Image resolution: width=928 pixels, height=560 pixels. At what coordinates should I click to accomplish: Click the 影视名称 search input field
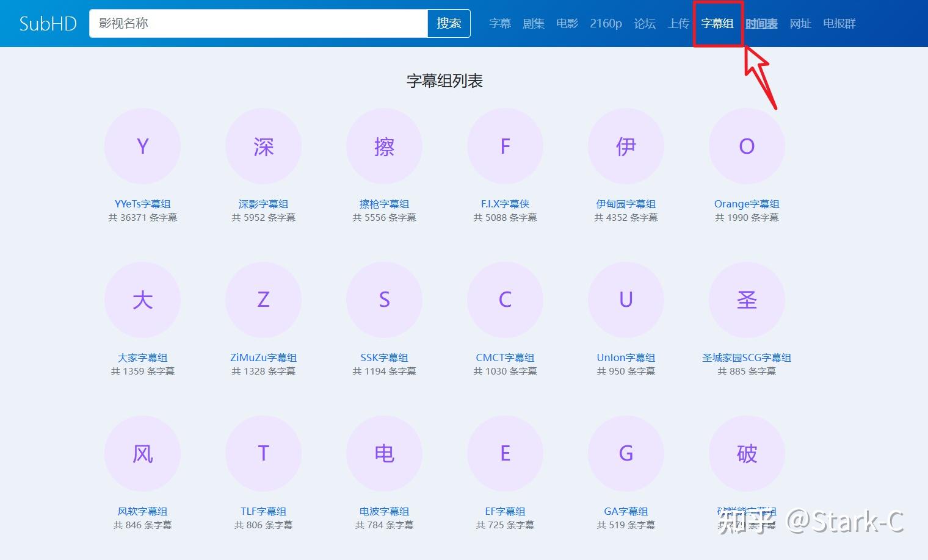256,23
